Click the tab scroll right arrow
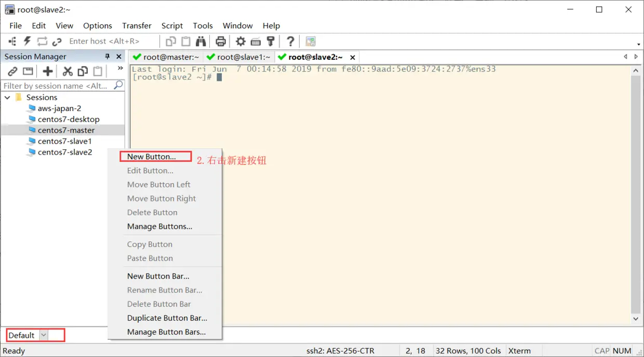The image size is (644, 357). [637, 57]
